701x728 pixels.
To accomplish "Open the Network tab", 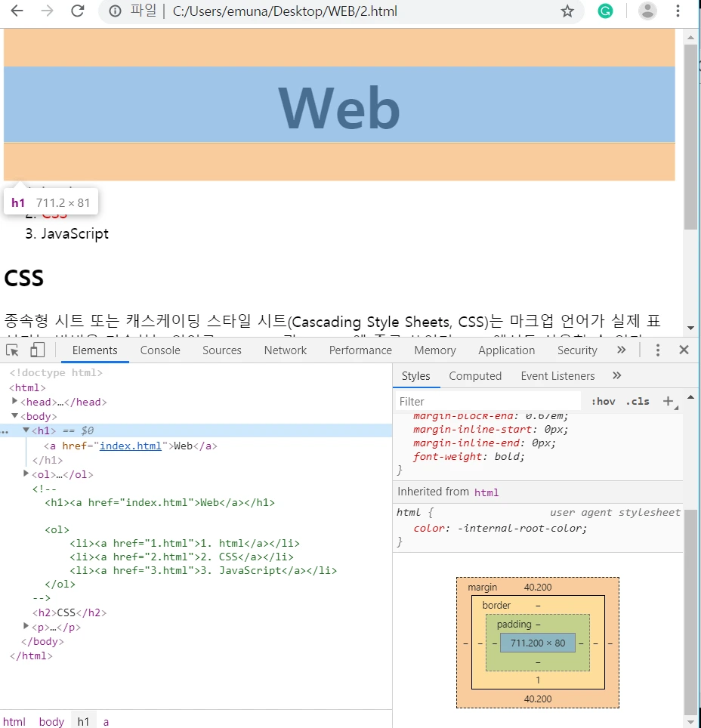I will point(286,350).
